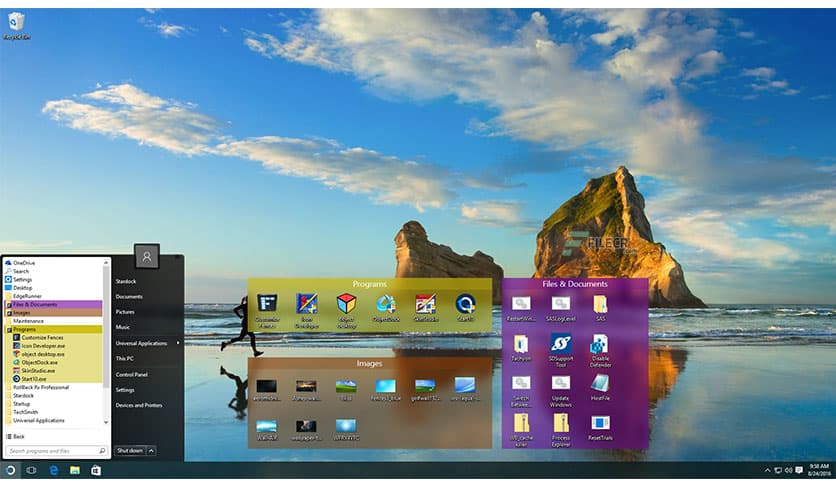This screenshot has height=484, width=836.
Task: Click the Start10 start button on taskbar
Action: coord(10,470)
